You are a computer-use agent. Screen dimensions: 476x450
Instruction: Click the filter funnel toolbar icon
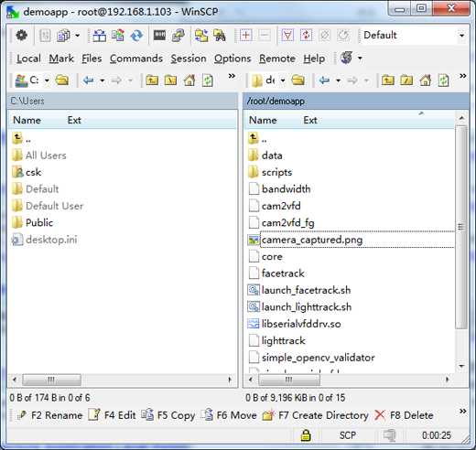pyautogui.click(x=287, y=36)
